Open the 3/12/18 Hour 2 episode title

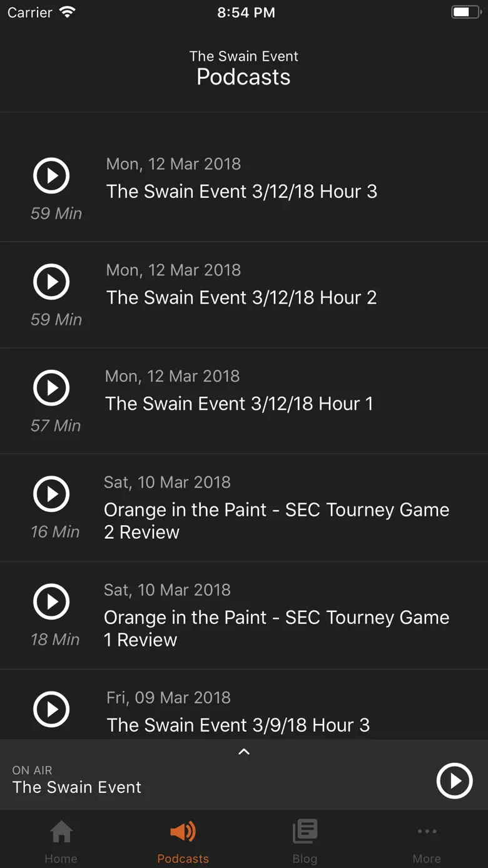point(241,298)
